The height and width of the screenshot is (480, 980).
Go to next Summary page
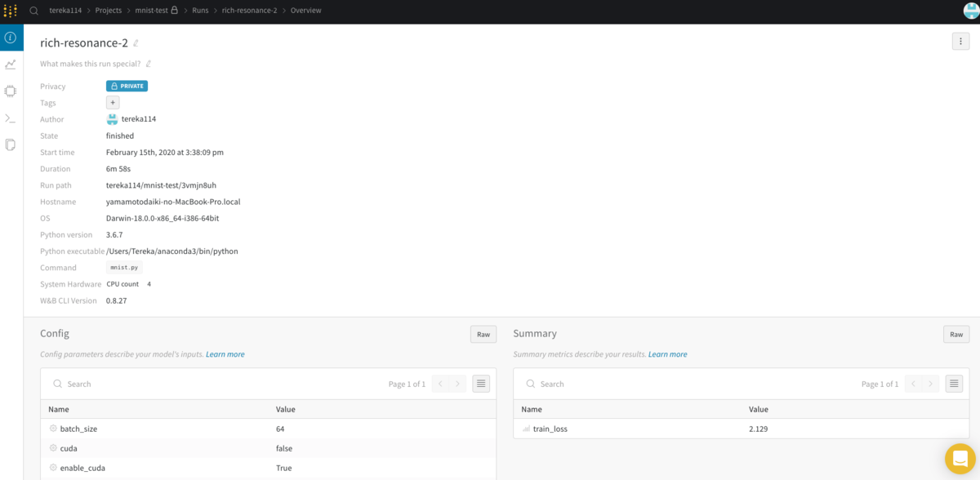tap(931, 384)
